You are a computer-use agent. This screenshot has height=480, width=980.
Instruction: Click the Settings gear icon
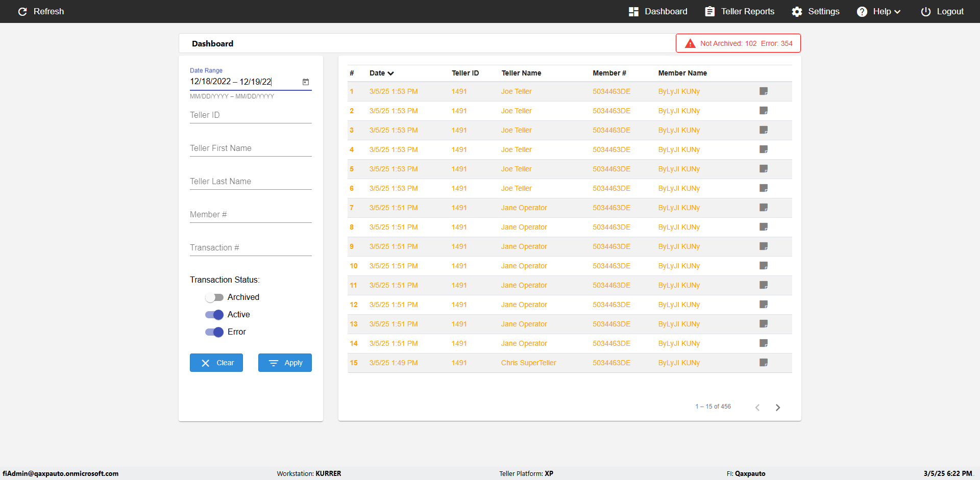[x=797, y=12]
